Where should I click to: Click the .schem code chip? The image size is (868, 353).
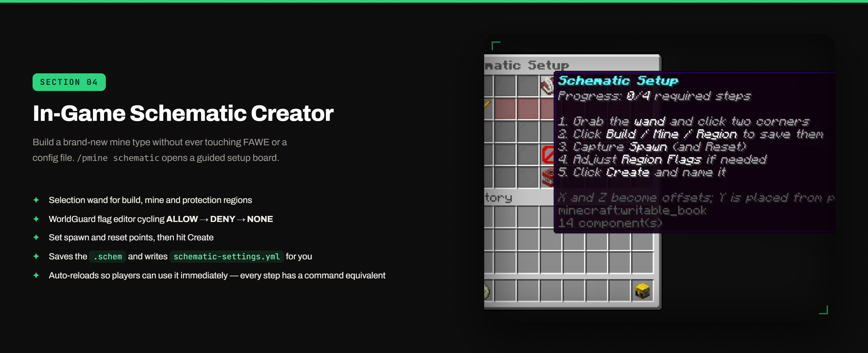pyautogui.click(x=107, y=257)
